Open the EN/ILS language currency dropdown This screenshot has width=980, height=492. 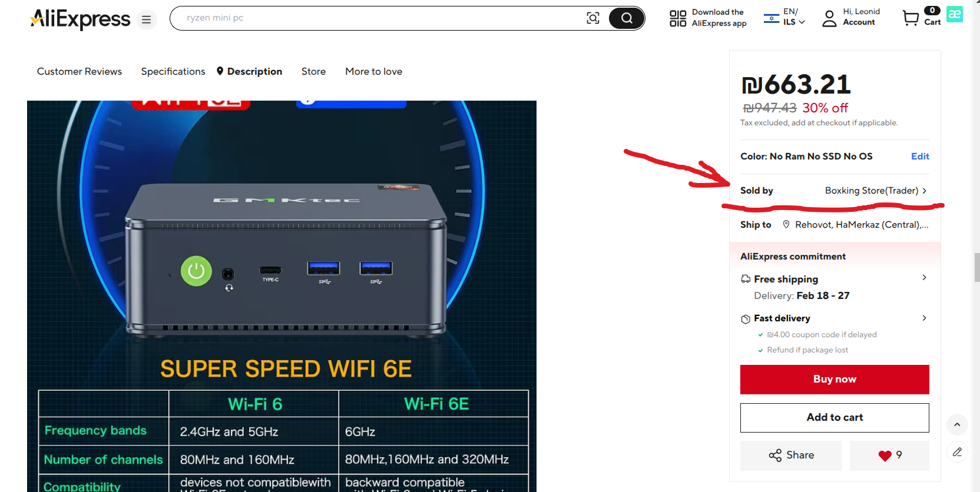(784, 17)
